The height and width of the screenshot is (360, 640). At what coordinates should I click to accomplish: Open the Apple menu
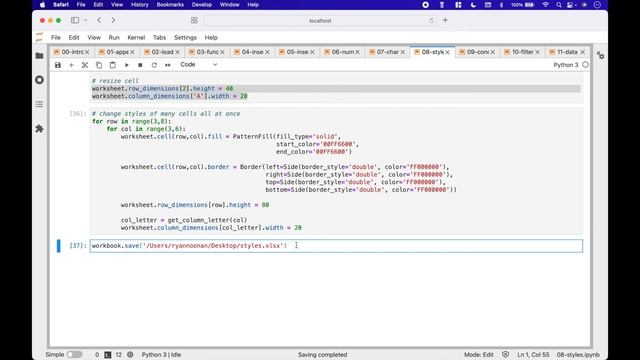pyautogui.click(x=42, y=5)
